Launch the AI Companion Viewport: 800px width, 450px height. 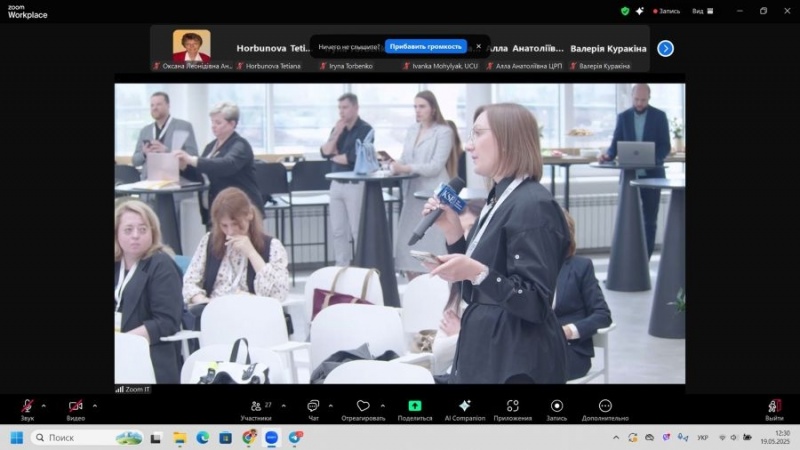point(464,408)
